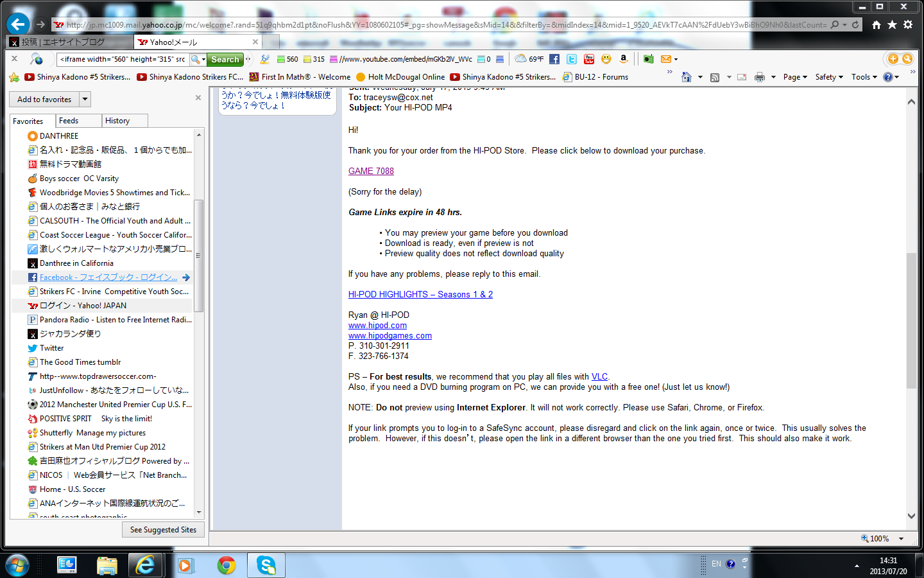Click the See Suggested Sites button

click(163, 530)
